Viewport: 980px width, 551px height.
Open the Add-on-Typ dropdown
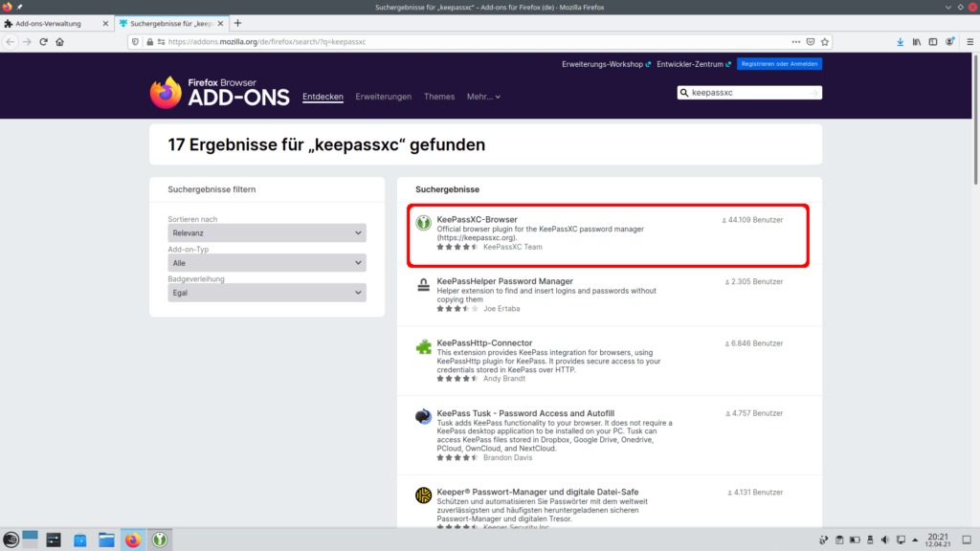267,263
